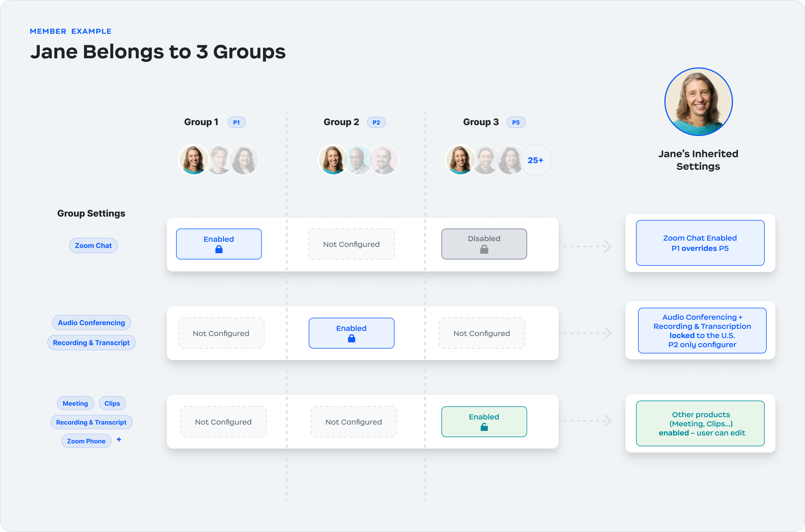Click Group 1 Not Configured in Meeting row
This screenshot has height=532, width=805.
click(x=223, y=422)
